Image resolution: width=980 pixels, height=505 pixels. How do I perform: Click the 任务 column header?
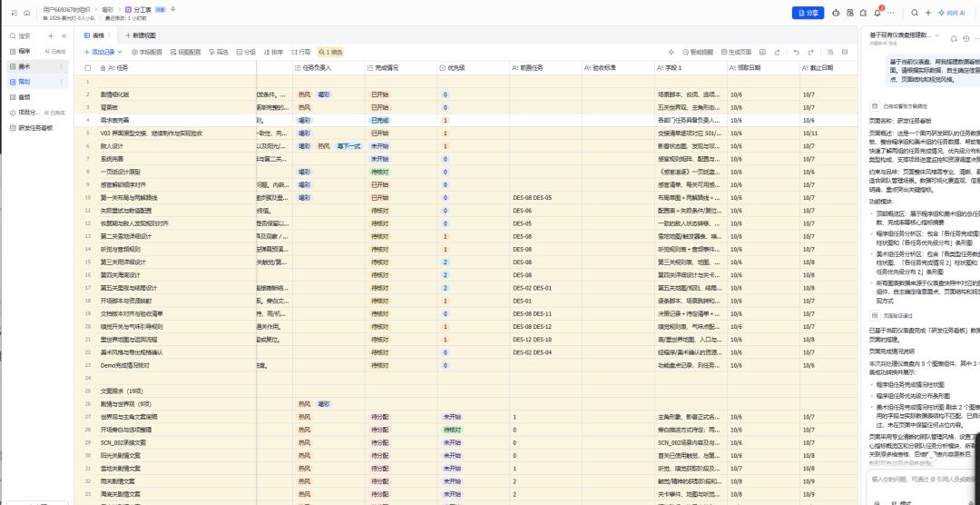click(176, 67)
